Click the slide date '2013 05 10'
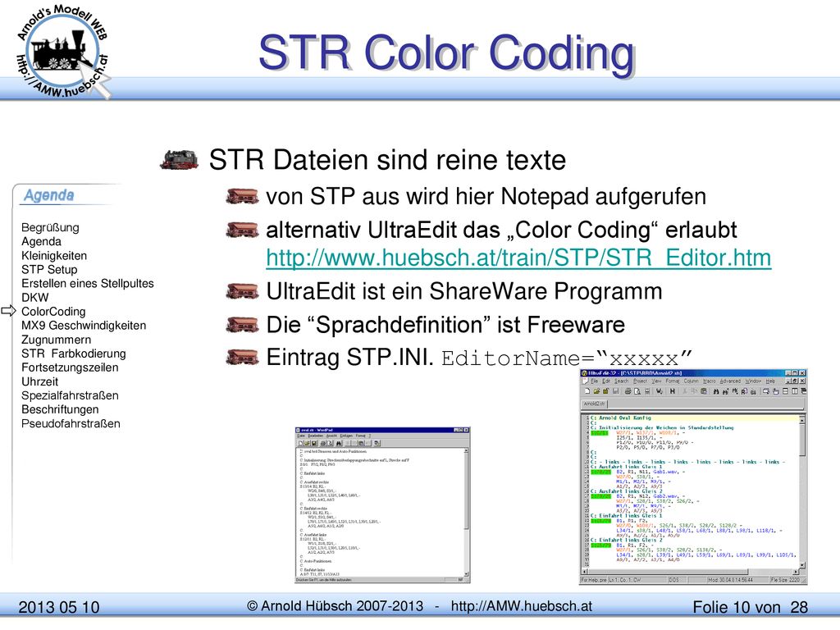840x630 pixels. tap(59, 607)
